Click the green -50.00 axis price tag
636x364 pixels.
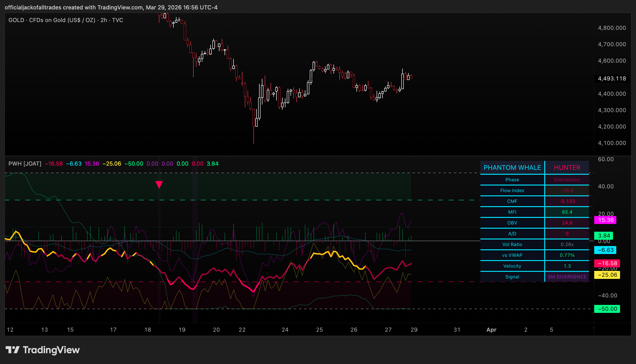pyautogui.click(x=607, y=309)
